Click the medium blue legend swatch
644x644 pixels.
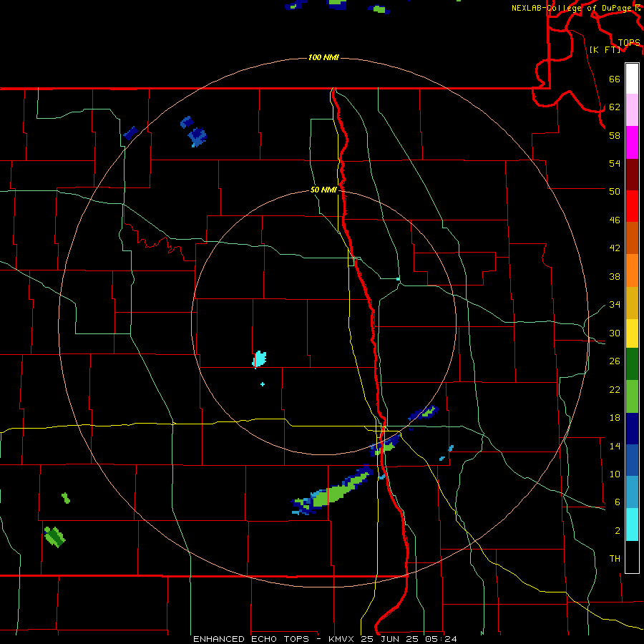(x=632, y=460)
